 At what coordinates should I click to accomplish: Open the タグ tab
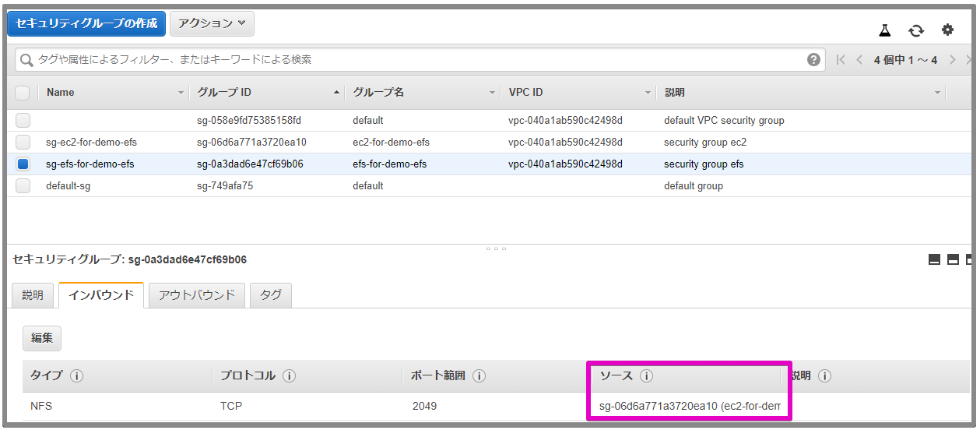click(x=271, y=295)
